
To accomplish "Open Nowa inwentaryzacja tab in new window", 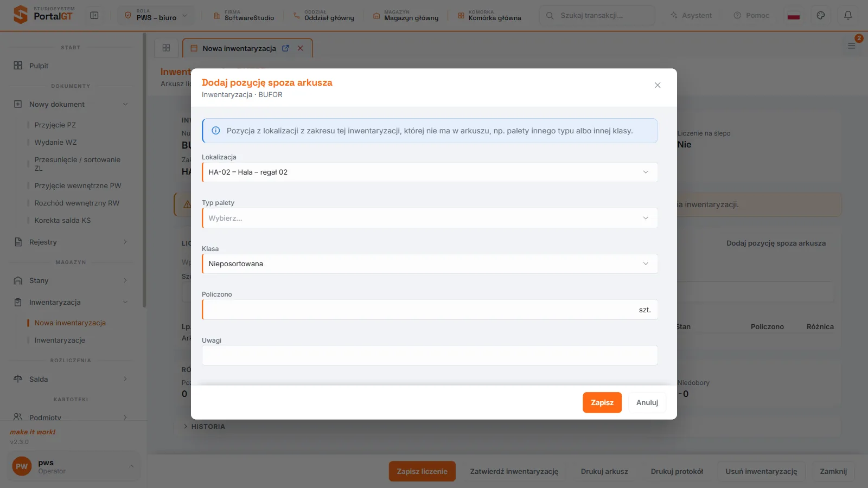I will pyautogui.click(x=285, y=48).
